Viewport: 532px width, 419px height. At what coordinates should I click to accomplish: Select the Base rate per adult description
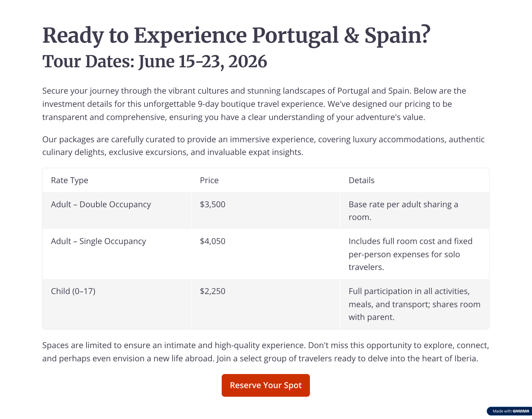point(403,210)
